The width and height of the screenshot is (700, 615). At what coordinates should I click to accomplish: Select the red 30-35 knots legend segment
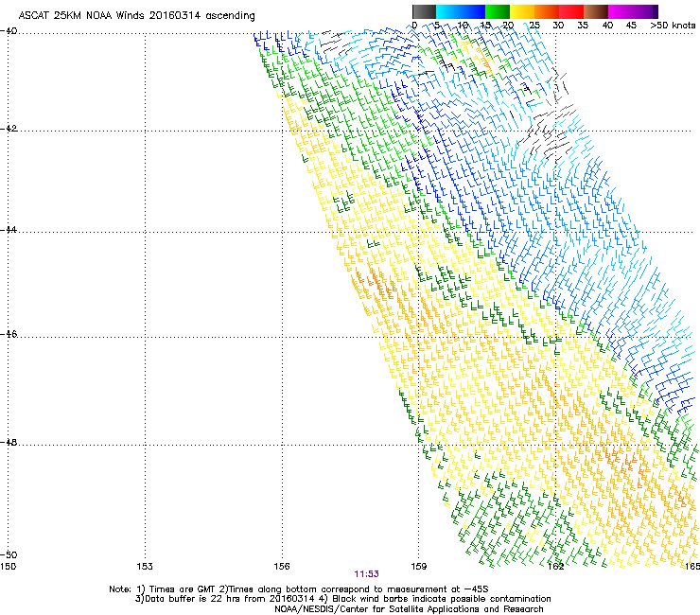coord(571,11)
